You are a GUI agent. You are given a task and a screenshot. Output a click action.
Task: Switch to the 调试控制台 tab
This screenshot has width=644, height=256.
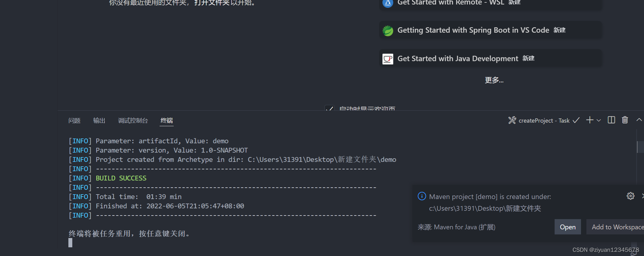coord(133,121)
